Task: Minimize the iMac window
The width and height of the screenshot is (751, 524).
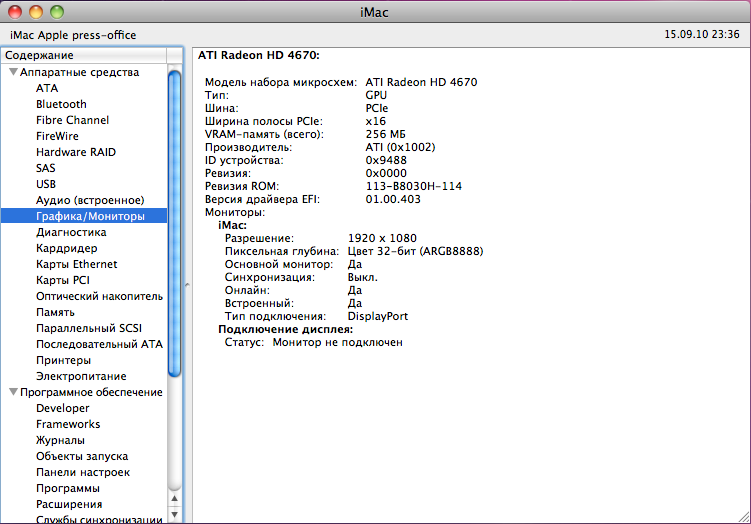Action: (36, 12)
